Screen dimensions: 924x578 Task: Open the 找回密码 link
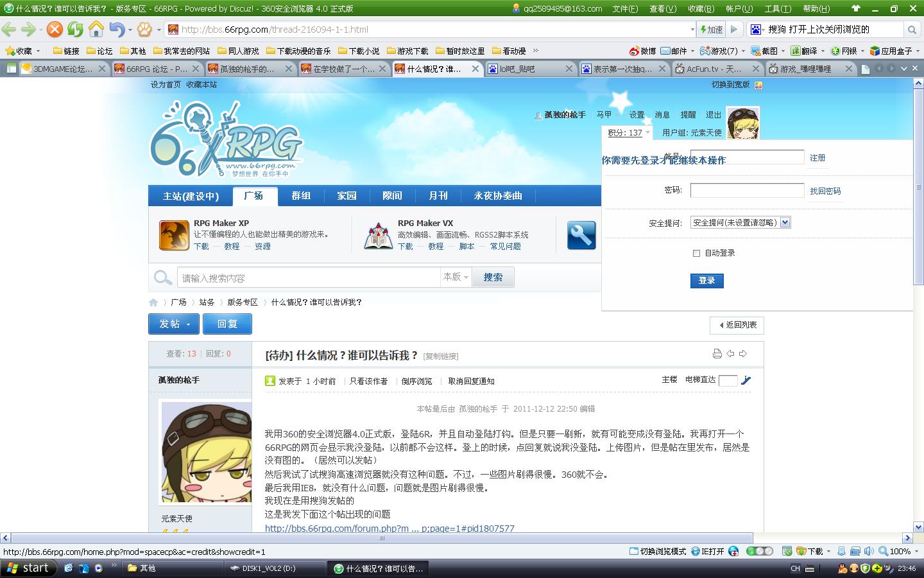825,191
